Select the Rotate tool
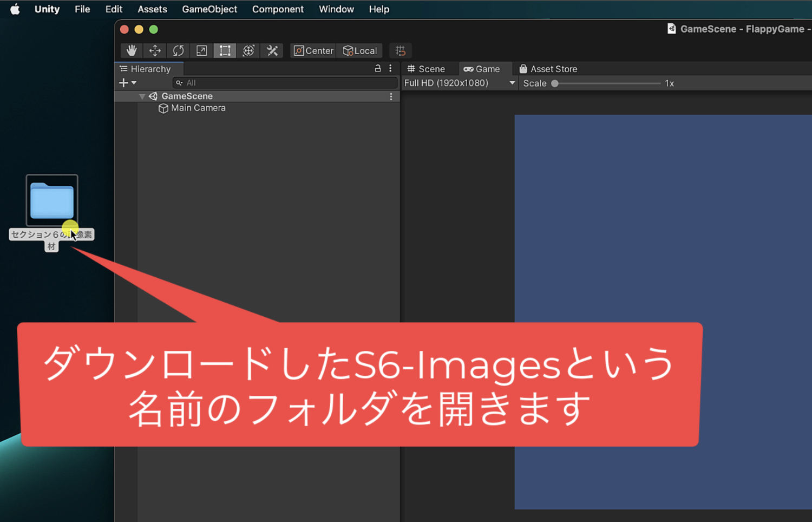 click(178, 50)
